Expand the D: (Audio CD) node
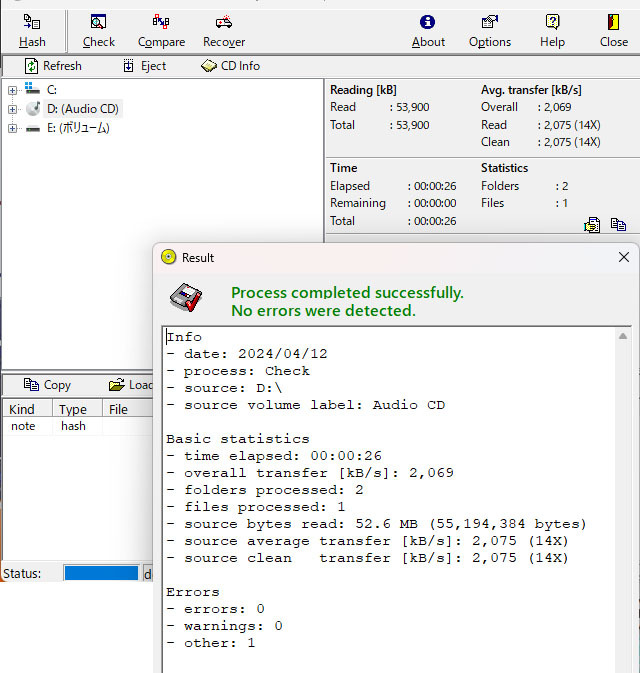The image size is (640, 673). 12,109
